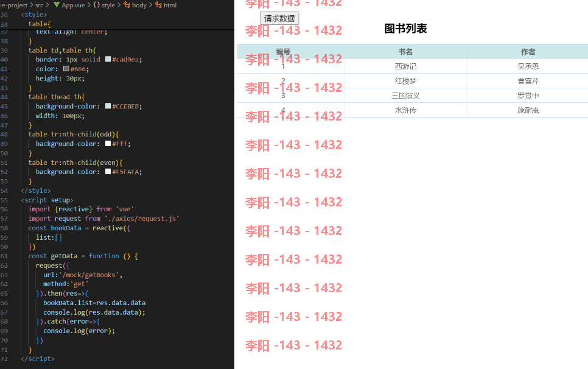Select the author cell 罗贯中

tap(528, 96)
